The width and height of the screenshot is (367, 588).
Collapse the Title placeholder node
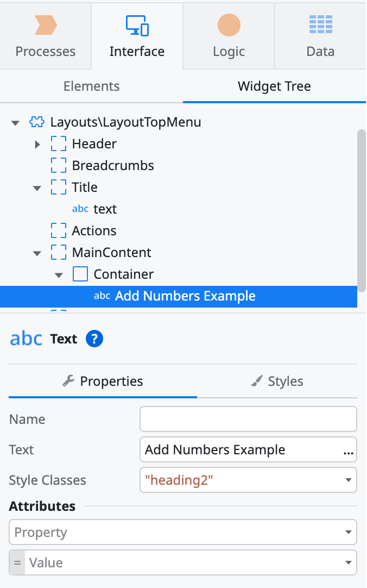point(37,188)
